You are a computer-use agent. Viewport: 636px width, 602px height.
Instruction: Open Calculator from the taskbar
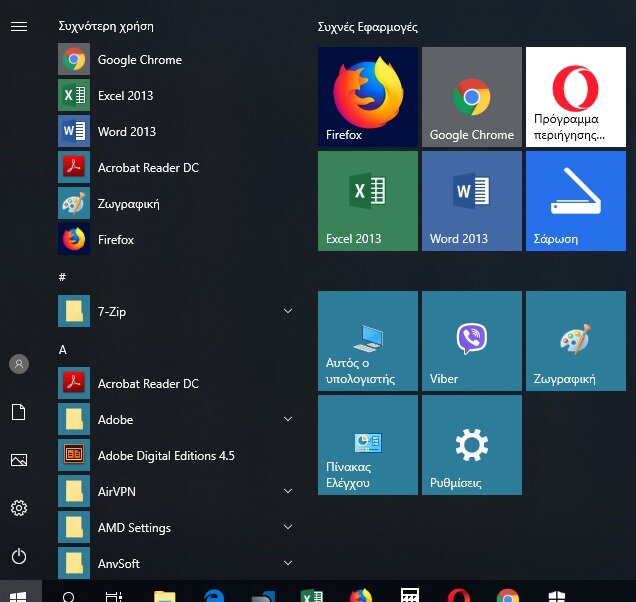click(x=410, y=595)
